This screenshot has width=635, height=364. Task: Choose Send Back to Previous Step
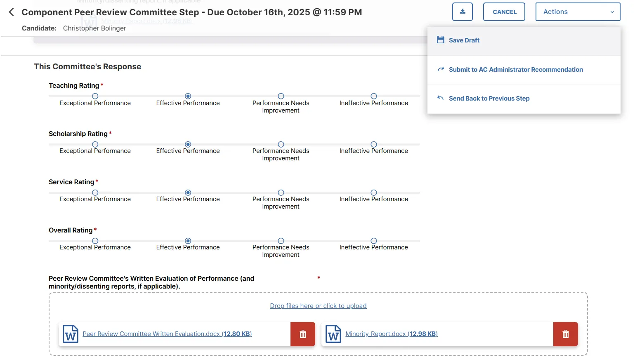[x=489, y=98]
